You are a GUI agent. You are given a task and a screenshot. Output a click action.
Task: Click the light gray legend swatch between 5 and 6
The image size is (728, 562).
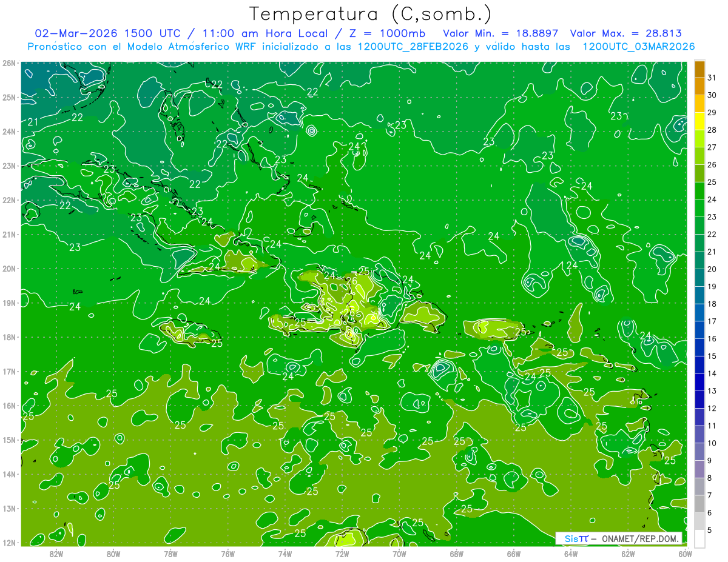[x=699, y=521]
